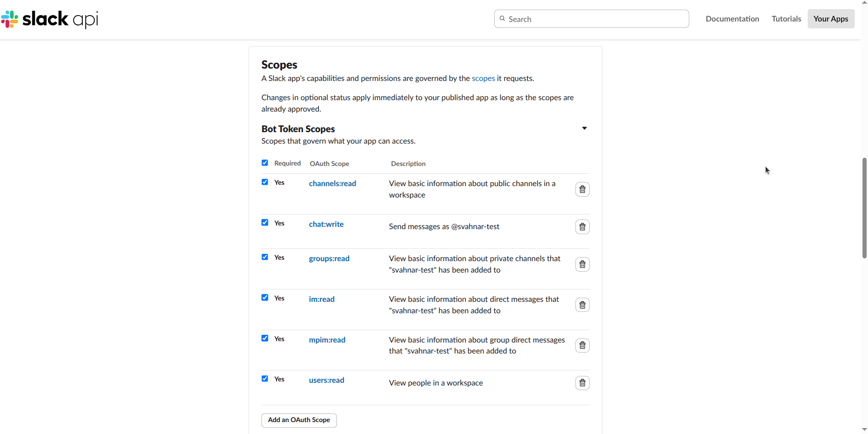Delete the channels:read scope with trash icon
The image size is (868, 434).
click(x=582, y=189)
